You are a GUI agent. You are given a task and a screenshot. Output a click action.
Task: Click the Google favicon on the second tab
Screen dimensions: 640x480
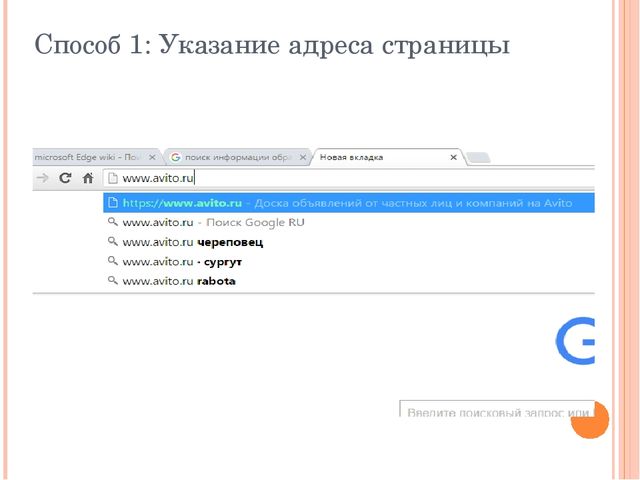pyautogui.click(x=176, y=157)
